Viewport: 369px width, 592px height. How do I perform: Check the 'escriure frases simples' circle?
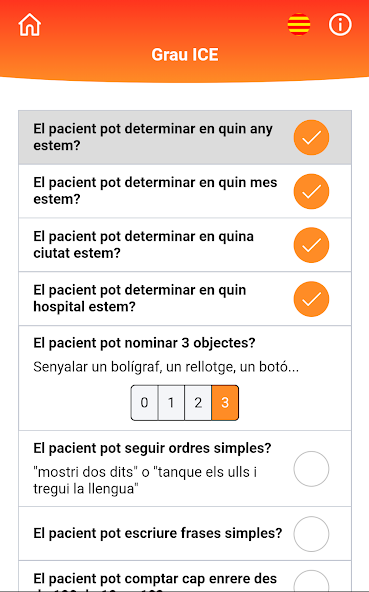click(x=311, y=534)
